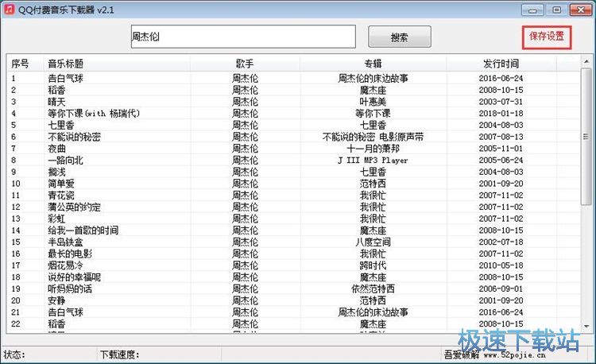Select song 告白气球 in row 1
Screen dimensions: 596x364
[65, 78]
